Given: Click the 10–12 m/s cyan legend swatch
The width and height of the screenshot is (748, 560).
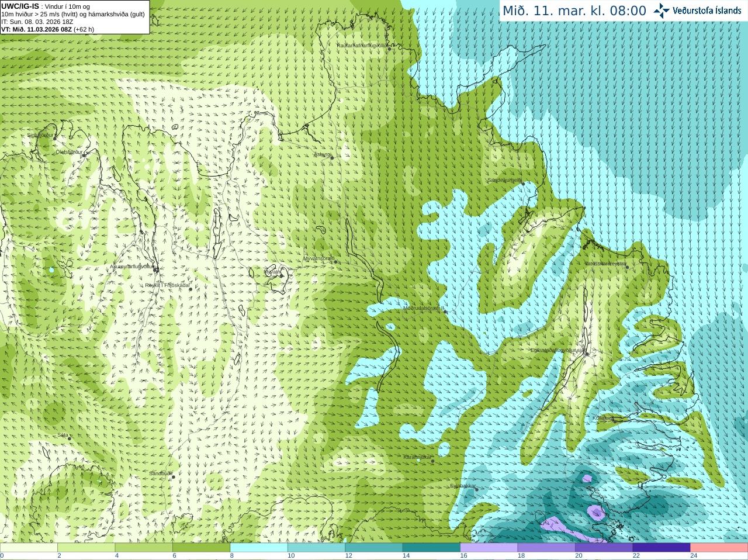Looking at the screenshot, I should [x=316, y=548].
